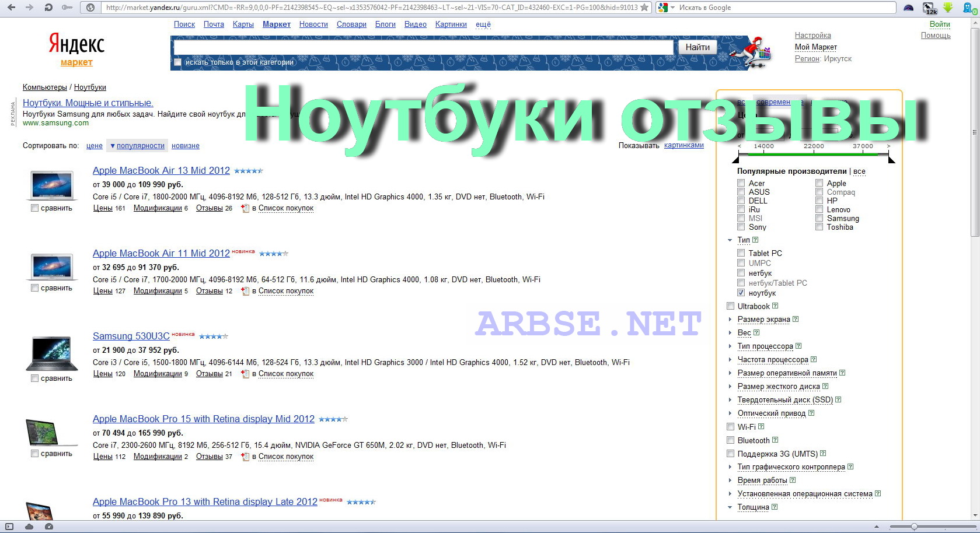This screenshot has width=980, height=533.
Task: Expand the ещё services menu
Action: [483, 24]
